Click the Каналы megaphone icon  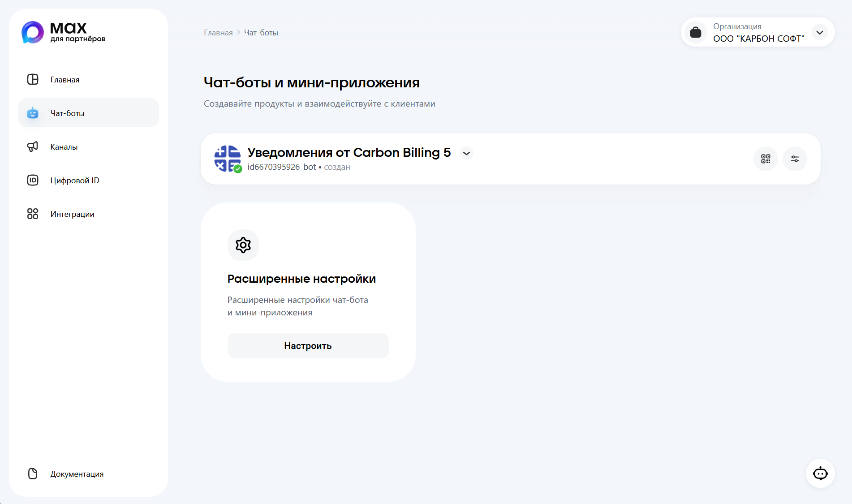33,146
